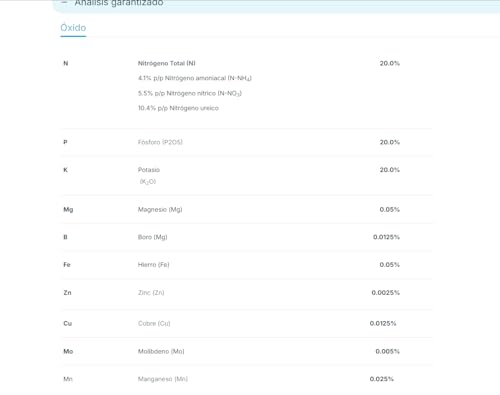Click the 20.0% nitrogen total value
Image resolution: width=500 pixels, height=395 pixels.
(390, 63)
